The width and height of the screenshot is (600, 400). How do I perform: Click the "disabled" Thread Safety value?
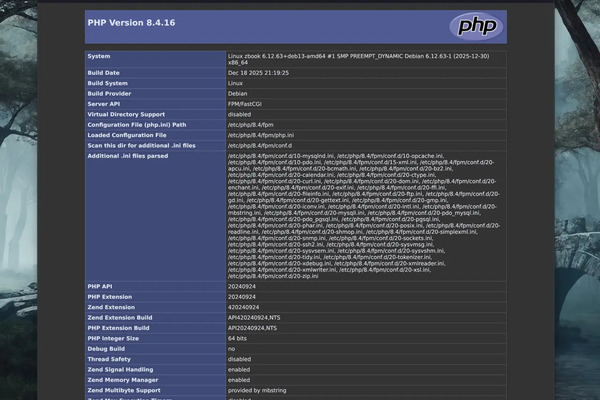[240, 359]
